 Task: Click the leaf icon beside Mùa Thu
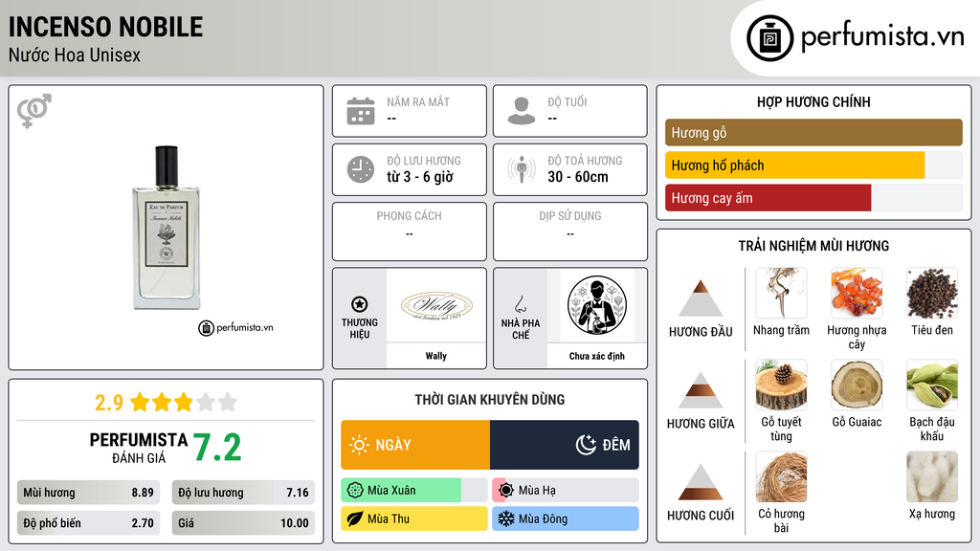click(x=355, y=518)
